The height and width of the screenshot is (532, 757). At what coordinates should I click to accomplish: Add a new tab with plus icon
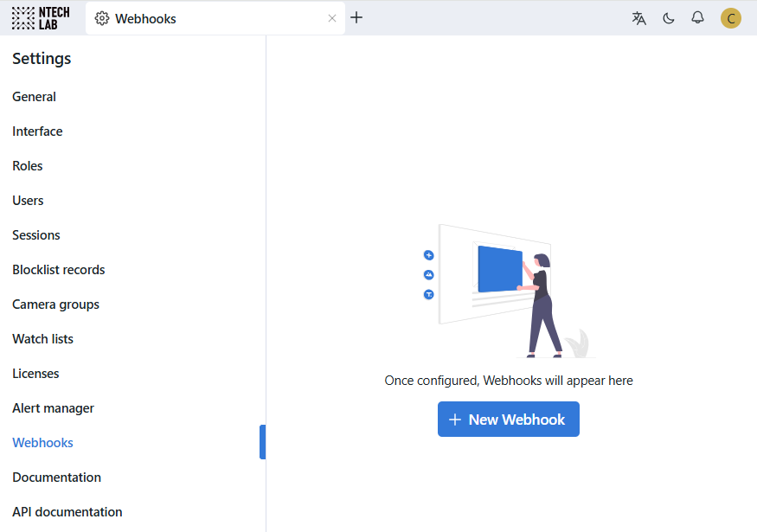click(356, 18)
